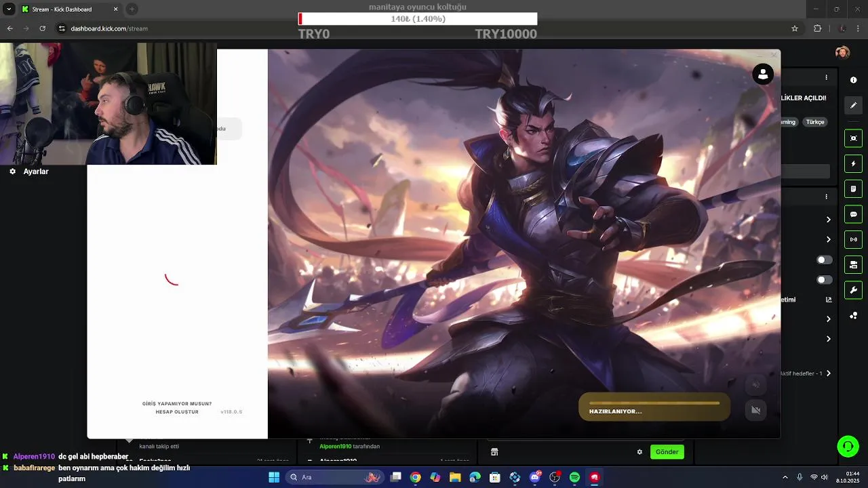Viewport: 868px width, 488px height.
Task: Click the v118.0.5 version text
Action: click(231, 412)
